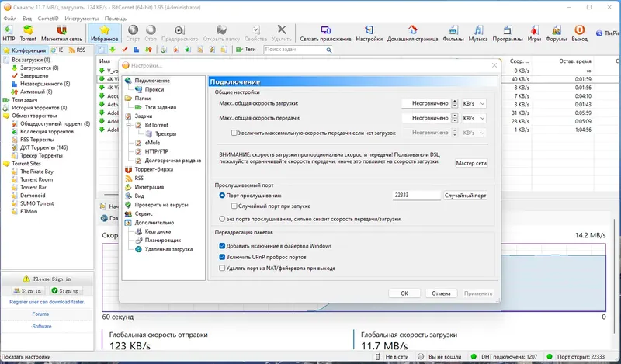Switch to IE tab in left panel
621x364 pixels.
click(x=57, y=50)
